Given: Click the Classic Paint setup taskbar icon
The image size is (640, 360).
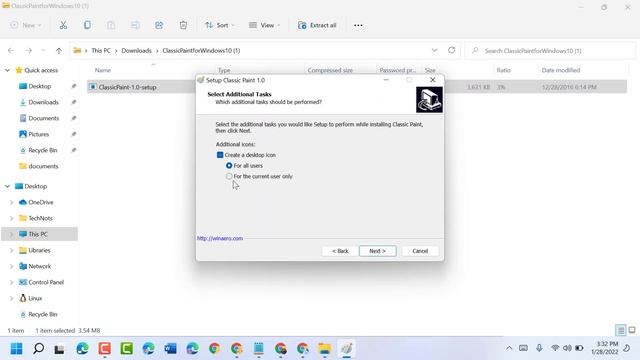Looking at the screenshot, I should [347, 349].
